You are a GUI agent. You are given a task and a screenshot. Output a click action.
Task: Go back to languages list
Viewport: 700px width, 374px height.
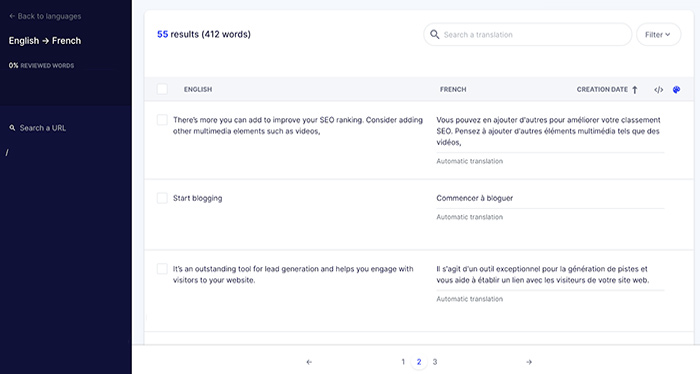(45, 16)
